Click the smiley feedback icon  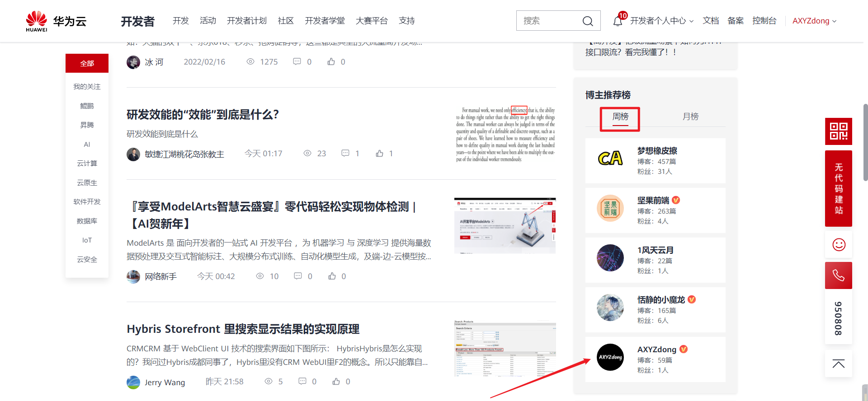839,245
